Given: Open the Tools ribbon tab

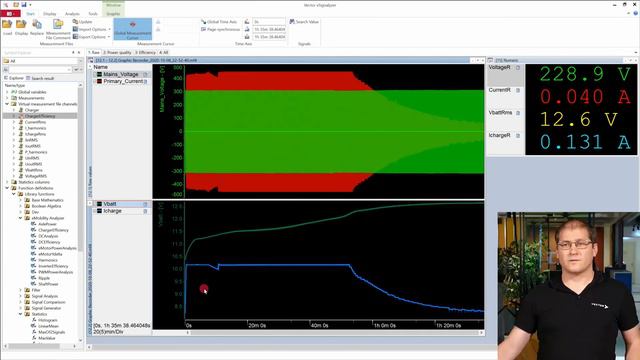Looking at the screenshot, I should tap(93, 14).
